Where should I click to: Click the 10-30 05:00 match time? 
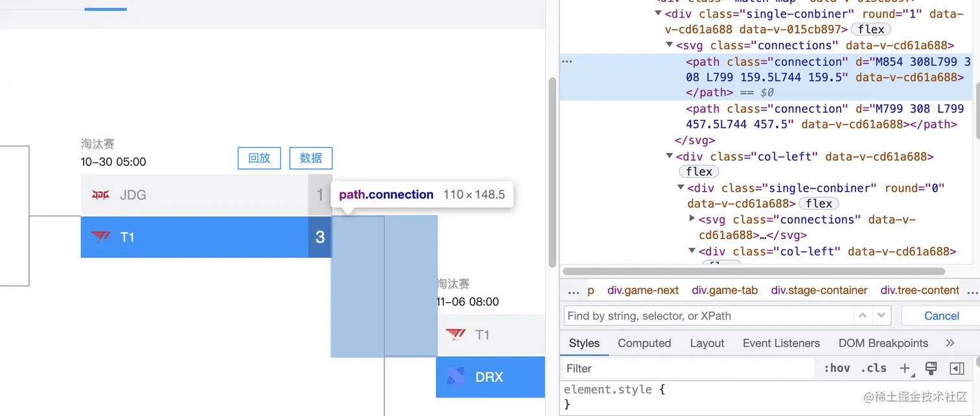(113, 162)
